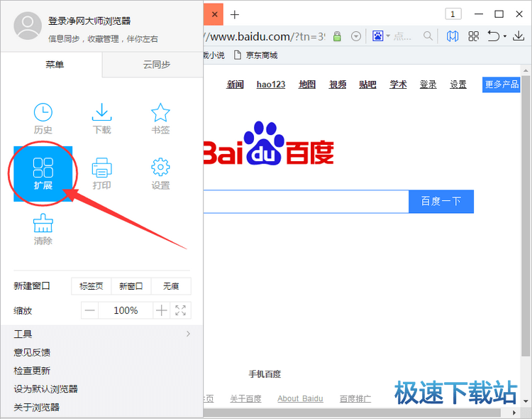Open the 京东商城 bookmark
The width and height of the screenshot is (532, 419).
(x=256, y=55)
